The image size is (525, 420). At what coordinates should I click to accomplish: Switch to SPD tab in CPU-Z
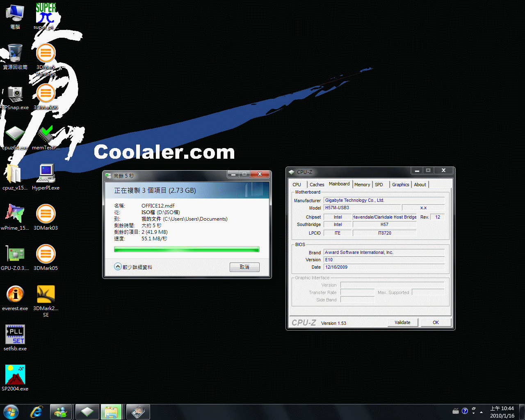coord(379,185)
